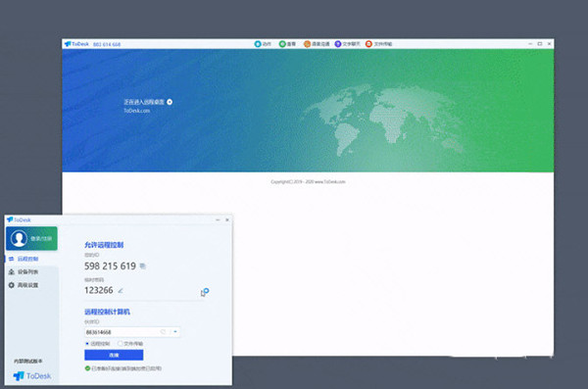Open the 动作 actions menu in remote toolbar
588x389 pixels.
click(263, 44)
